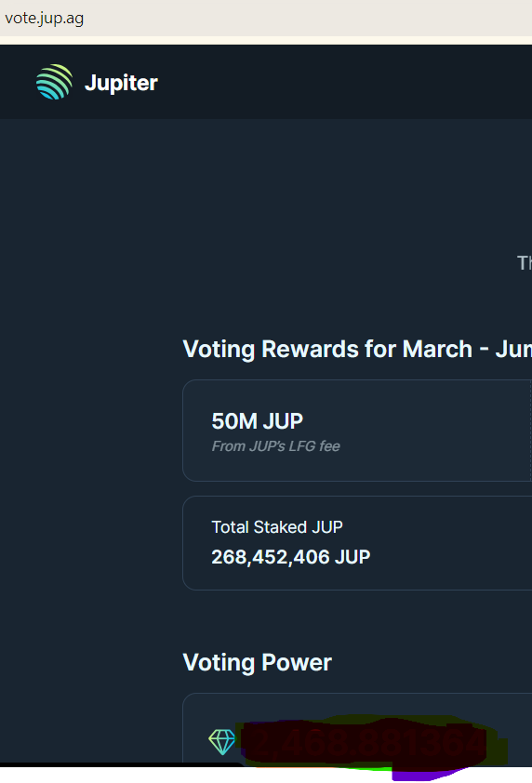Image resolution: width=532 pixels, height=783 pixels.
Task: Click blank space of the Total Staked card
Action: tap(449, 543)
